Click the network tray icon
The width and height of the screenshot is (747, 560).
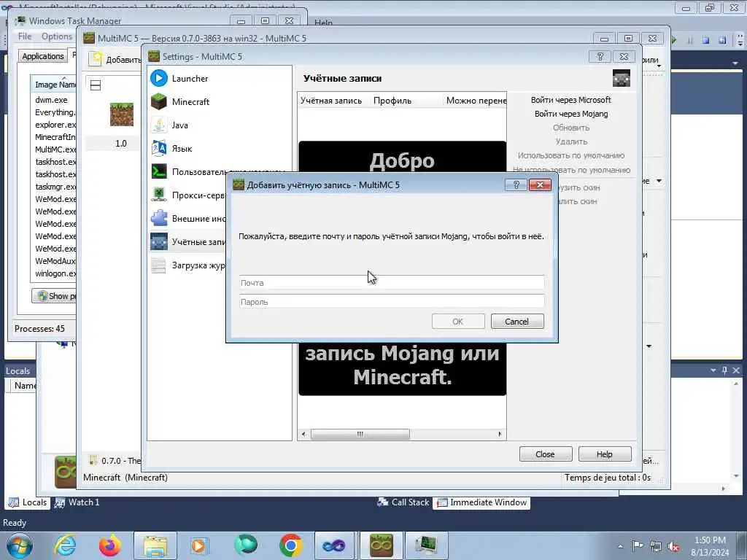coord(656,546)
